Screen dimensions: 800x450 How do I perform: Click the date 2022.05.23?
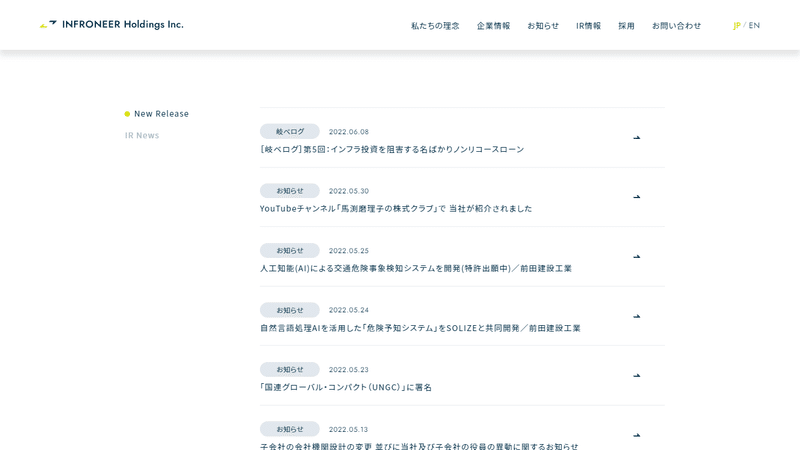pyautogui.click(x=349, y=369)
